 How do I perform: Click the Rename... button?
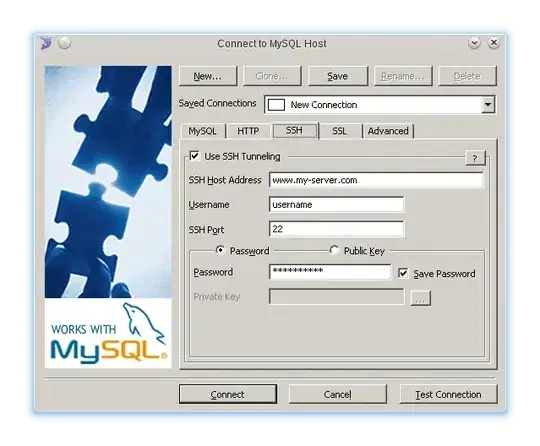403,76
